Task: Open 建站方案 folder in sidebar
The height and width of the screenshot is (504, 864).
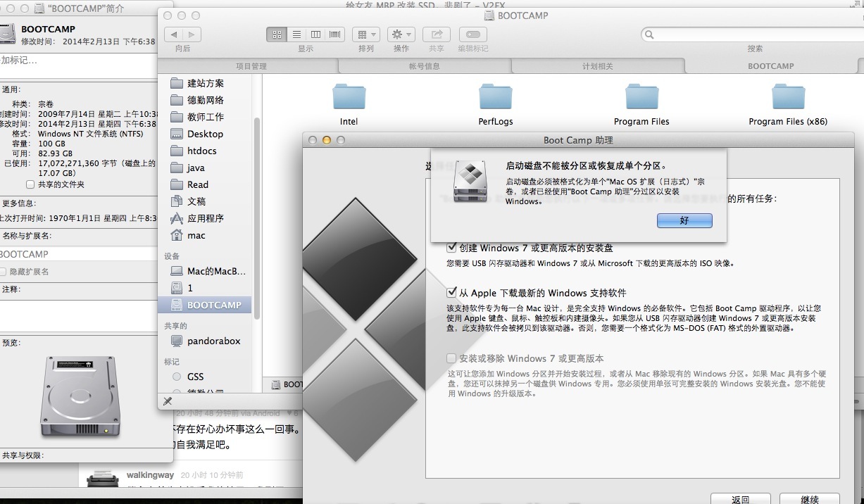Action: click(x=205, y=83)
